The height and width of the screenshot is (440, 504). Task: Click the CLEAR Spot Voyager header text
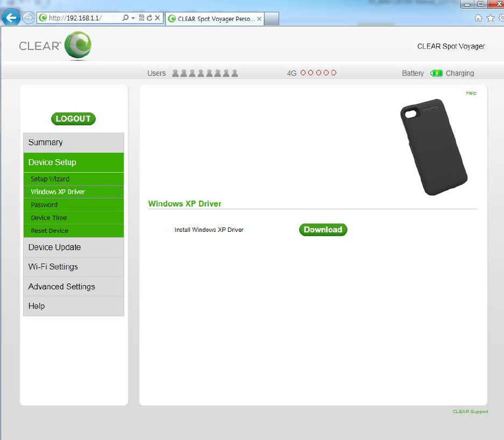451,46
